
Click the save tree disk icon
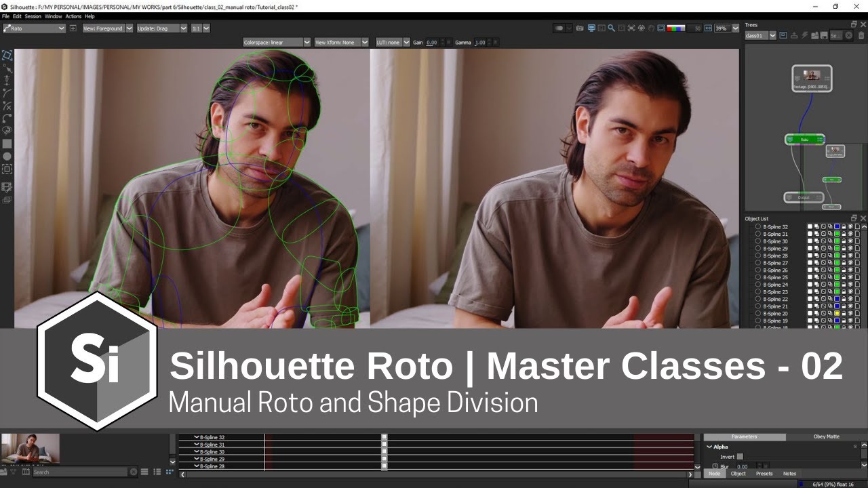coord(823,36)
